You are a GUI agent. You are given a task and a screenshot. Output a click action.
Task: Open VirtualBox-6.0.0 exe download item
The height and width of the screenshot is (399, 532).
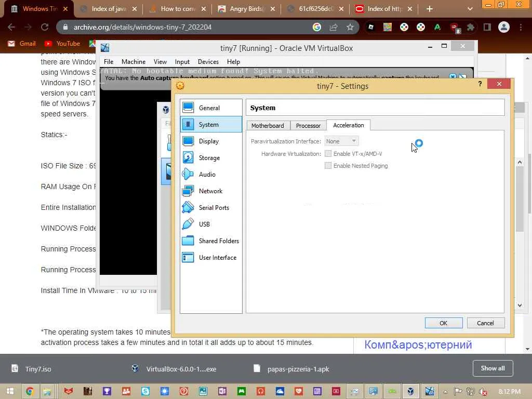coord(174,369)
